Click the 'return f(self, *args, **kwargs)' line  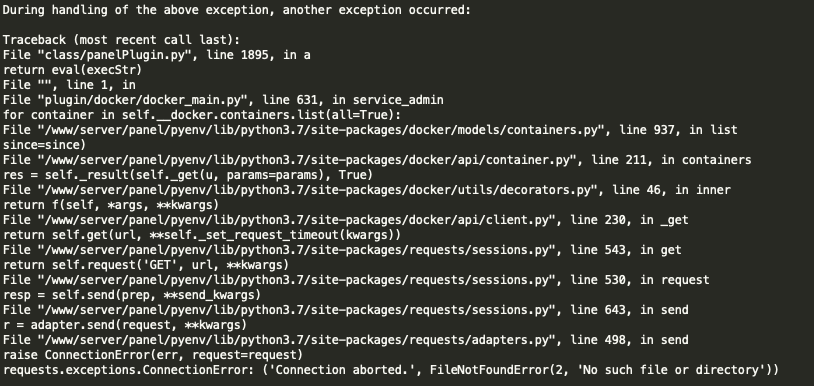click(x=111, y=205)
